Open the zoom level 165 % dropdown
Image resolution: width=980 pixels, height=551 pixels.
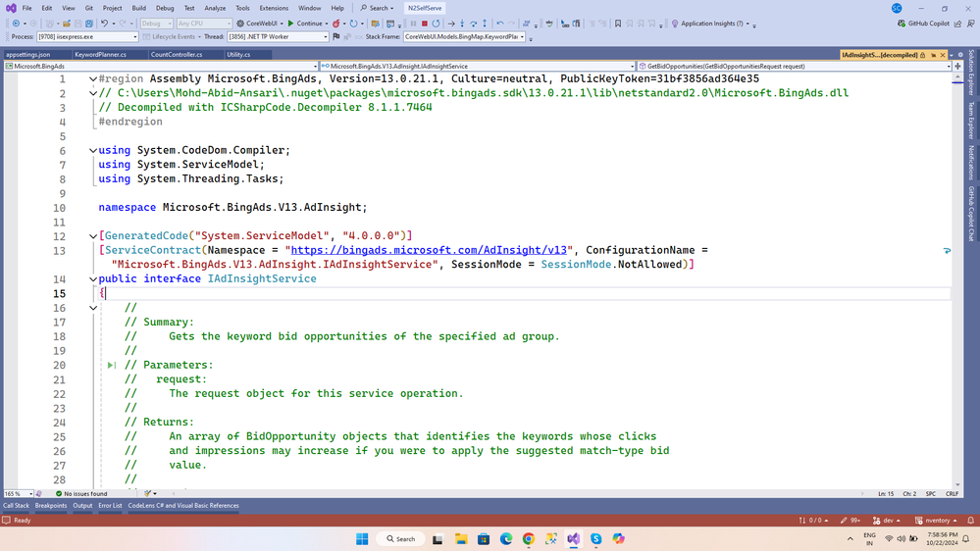(18, 493)
